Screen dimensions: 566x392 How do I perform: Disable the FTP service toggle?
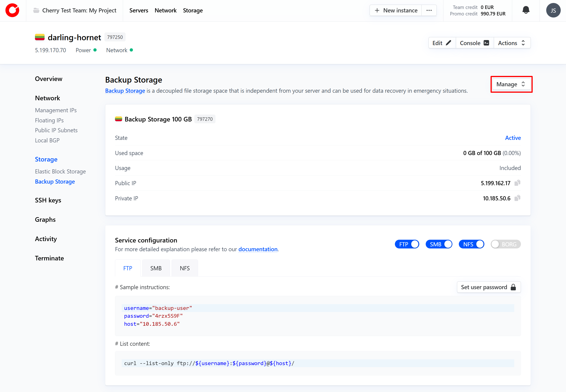pos(407,244)
